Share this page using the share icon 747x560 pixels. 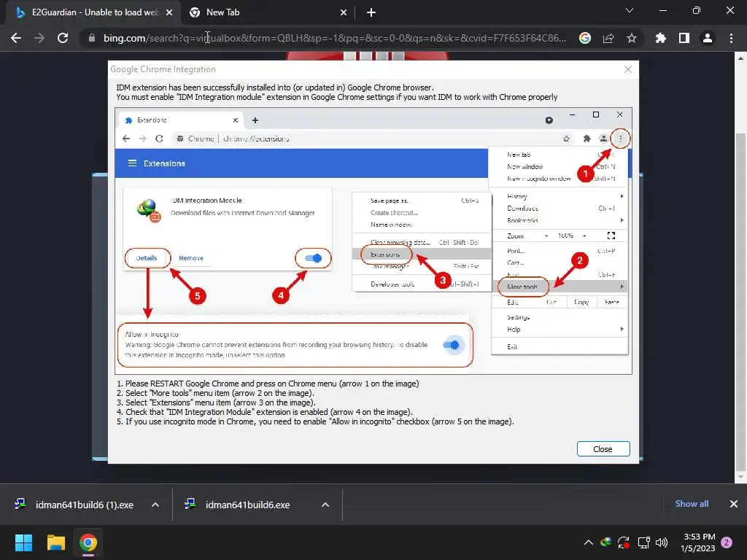pos(608,38)
